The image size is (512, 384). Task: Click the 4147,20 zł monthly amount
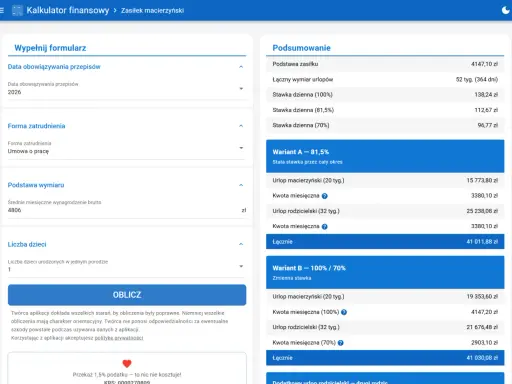484,312
